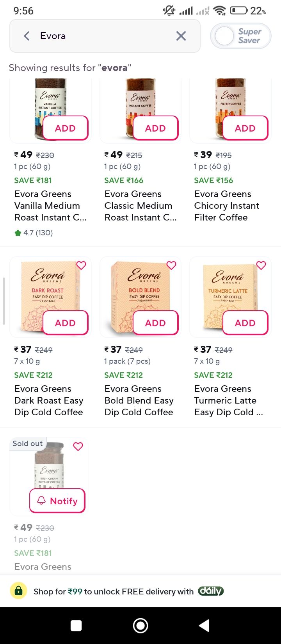Heart the Turmeric Latte Easy Dip product
Image resolution: width=281 pixels, height=644 pixels.
(x=261, y=265)
